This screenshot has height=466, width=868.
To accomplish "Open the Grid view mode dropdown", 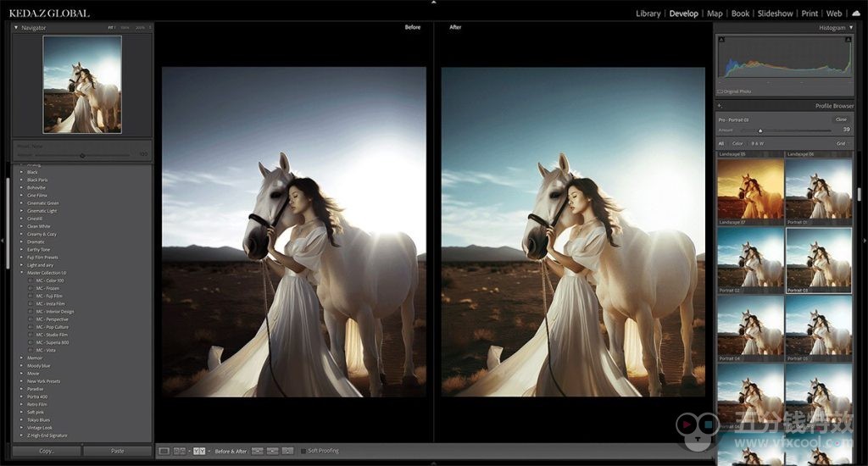I will tap(843, 143).
